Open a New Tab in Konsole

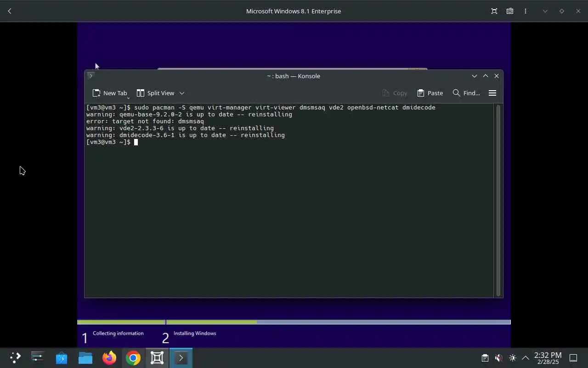coord(110,93)
